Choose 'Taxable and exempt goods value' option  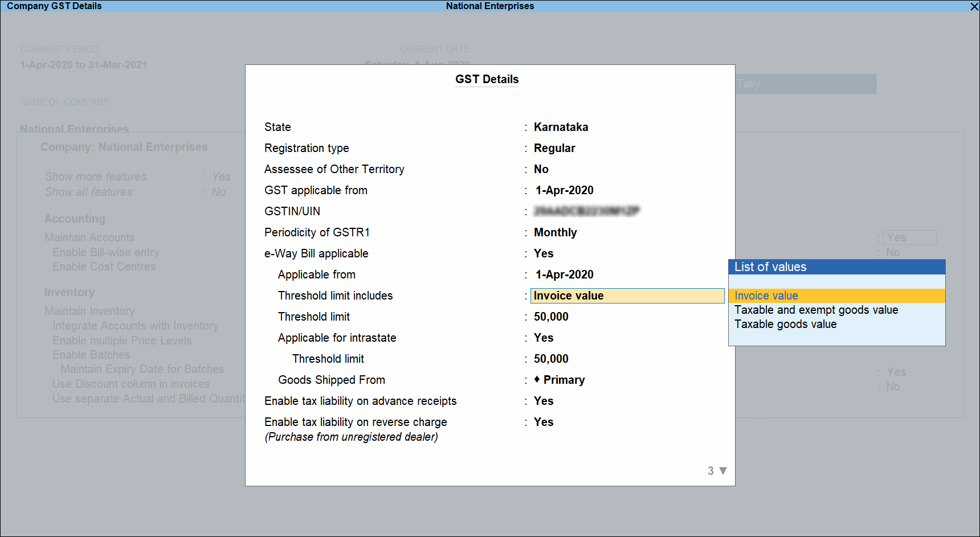[816, 310]
